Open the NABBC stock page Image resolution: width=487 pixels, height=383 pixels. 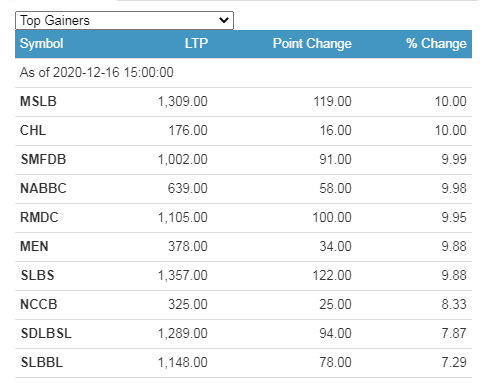point(43,188)
